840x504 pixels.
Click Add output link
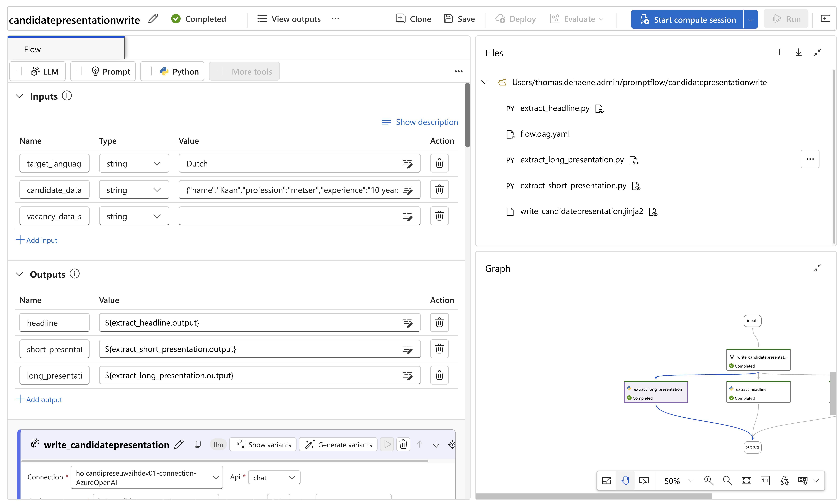click(x=39, y=399)
